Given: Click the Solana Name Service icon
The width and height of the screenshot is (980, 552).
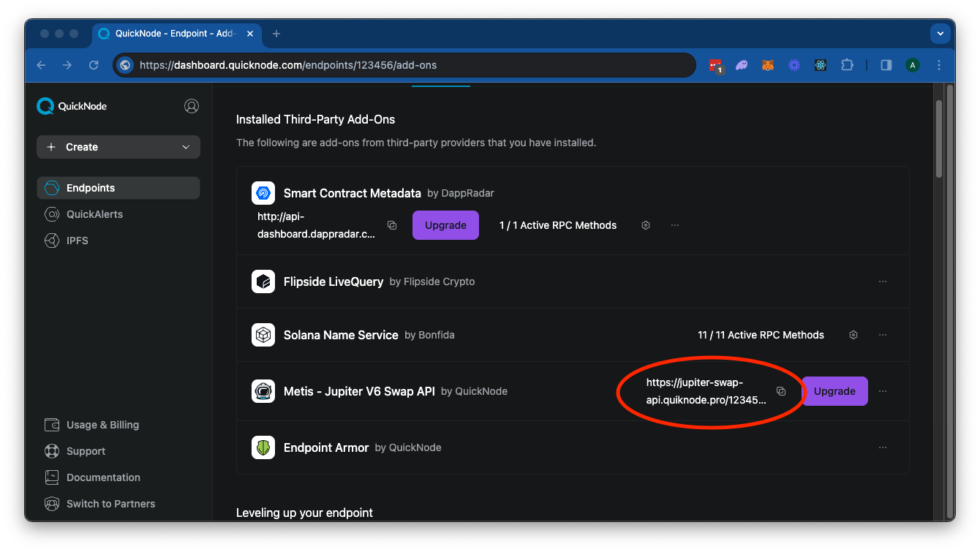Looking at the screenshot, I should [x=263, y=335].
